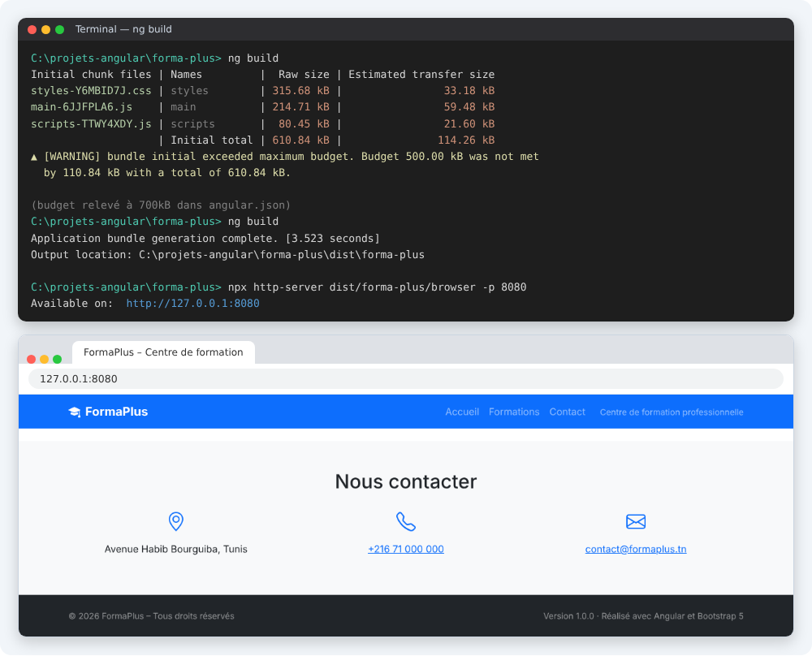The height and width of the screenshot is (656, 812).
Task: Open the Formations nav link
Action: (514, 412)
